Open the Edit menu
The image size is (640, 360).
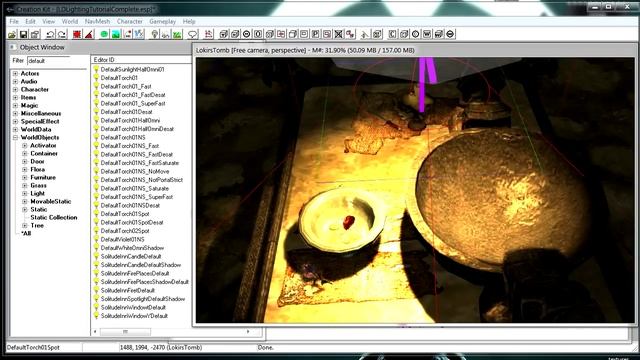tap(30, 21)
